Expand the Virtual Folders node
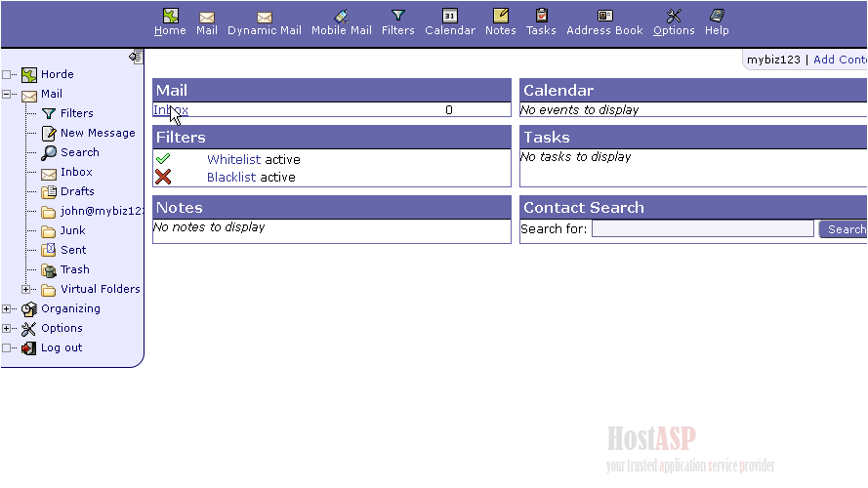The height and width of the screenshot is (488, 868). pyautogui.click(x=26, y=290)
